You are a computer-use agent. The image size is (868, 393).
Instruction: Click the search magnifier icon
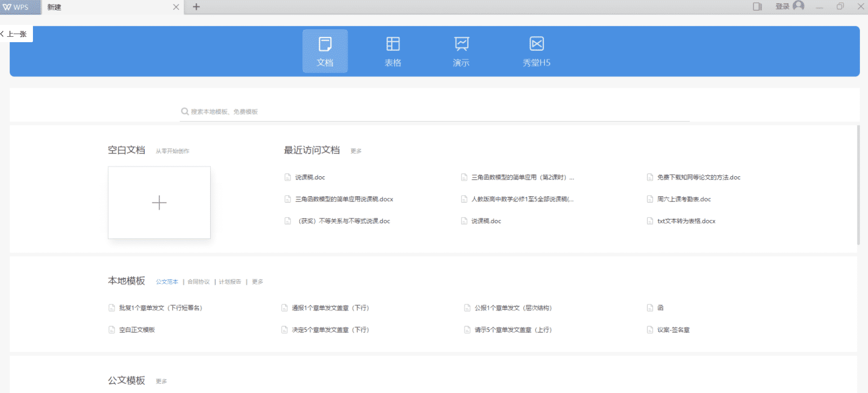(185, 111)
